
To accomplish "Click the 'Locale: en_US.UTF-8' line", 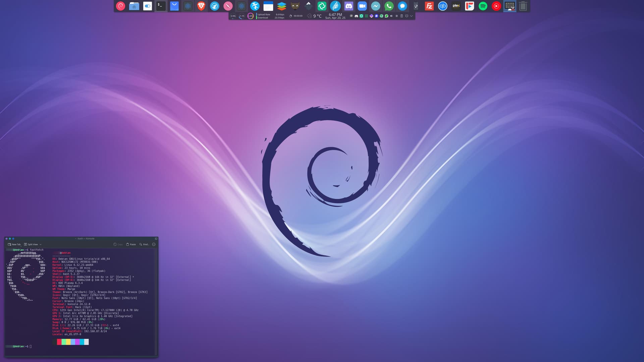I will click(67, 334).
